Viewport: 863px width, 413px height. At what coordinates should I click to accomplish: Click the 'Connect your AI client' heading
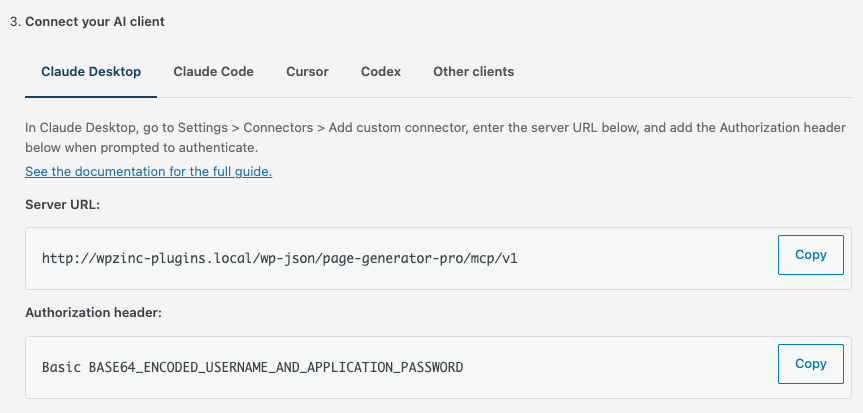click(95, 22)
